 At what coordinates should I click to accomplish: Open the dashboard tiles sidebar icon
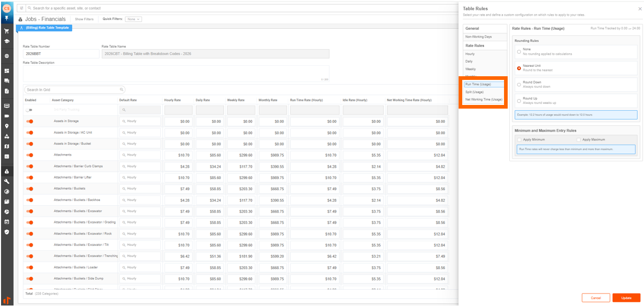(x=7, y=70)
